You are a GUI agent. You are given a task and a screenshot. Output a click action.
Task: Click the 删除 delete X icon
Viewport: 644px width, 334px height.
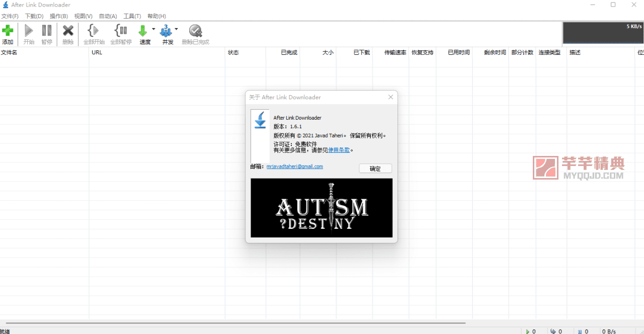(x=68, y=31)
